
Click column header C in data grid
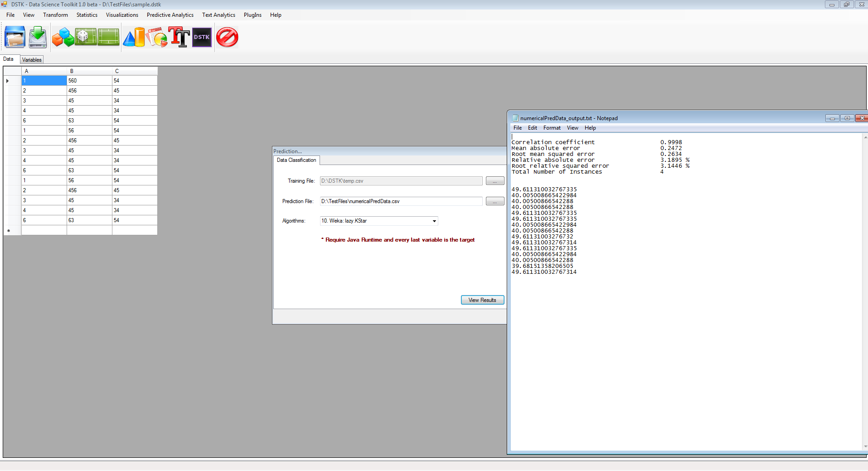click(135, 71)
